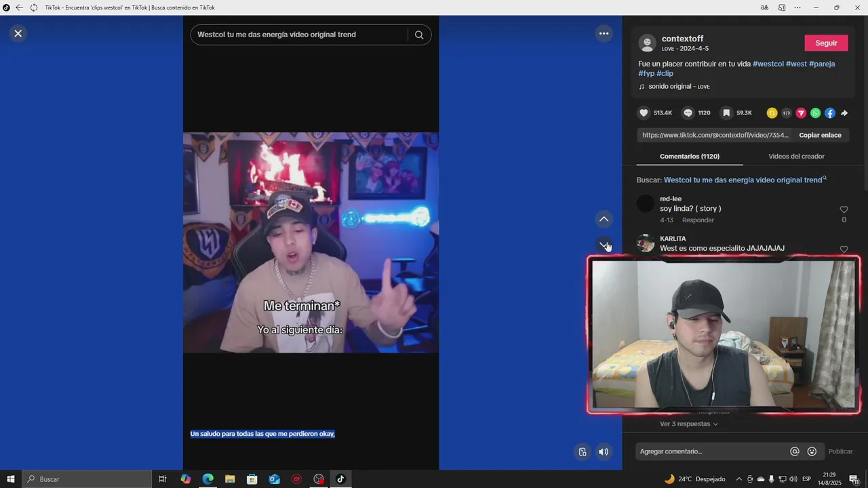Click the microphone tray icon
Viewport: 868px width, 488px height.
click(x=772, y=479)
